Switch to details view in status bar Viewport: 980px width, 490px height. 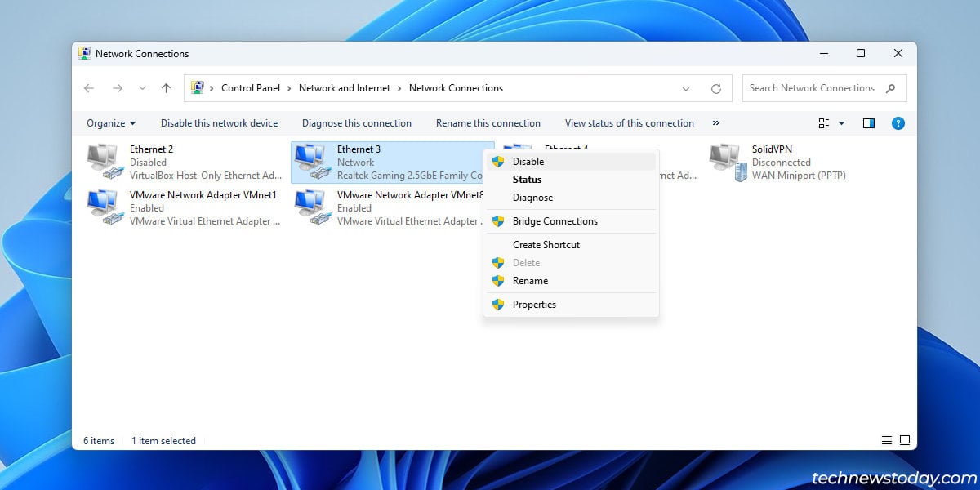[887, 440]
